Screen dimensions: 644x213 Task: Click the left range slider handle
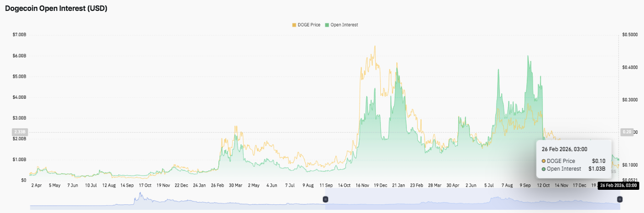point(325,199)
